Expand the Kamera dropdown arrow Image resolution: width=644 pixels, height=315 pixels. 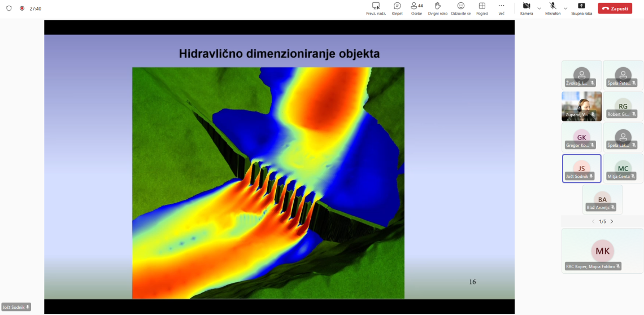(x=539, y=8)
